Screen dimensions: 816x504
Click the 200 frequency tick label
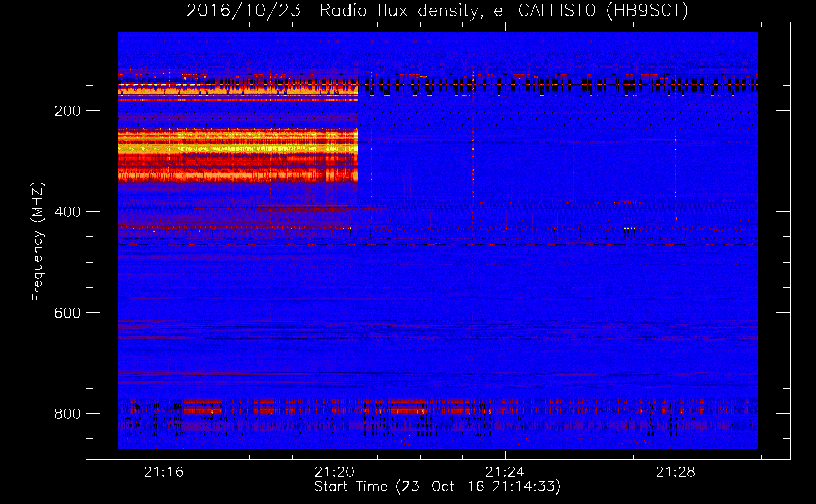coord(68,111)
